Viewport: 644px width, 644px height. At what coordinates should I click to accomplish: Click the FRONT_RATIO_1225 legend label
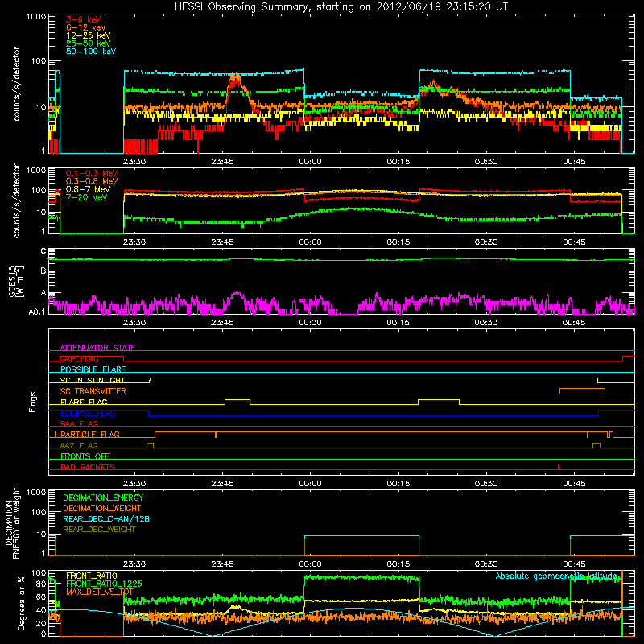[104, 584]
